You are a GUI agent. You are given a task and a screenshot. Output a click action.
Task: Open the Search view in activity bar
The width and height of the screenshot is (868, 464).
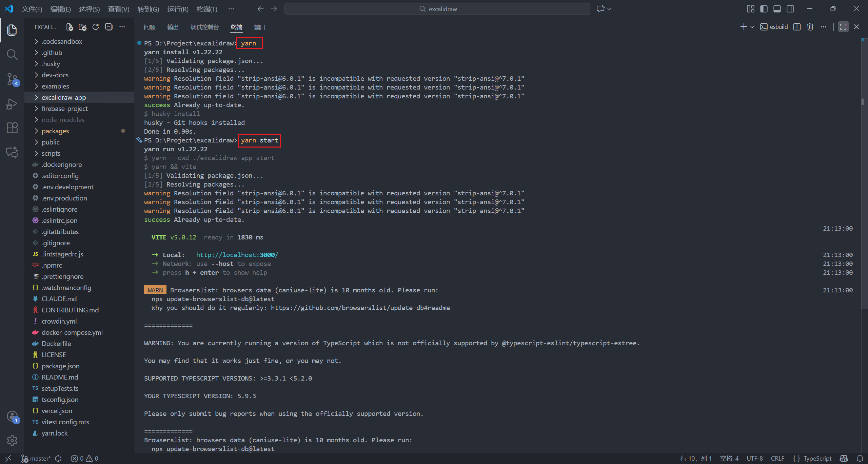[x=12, y=54]
